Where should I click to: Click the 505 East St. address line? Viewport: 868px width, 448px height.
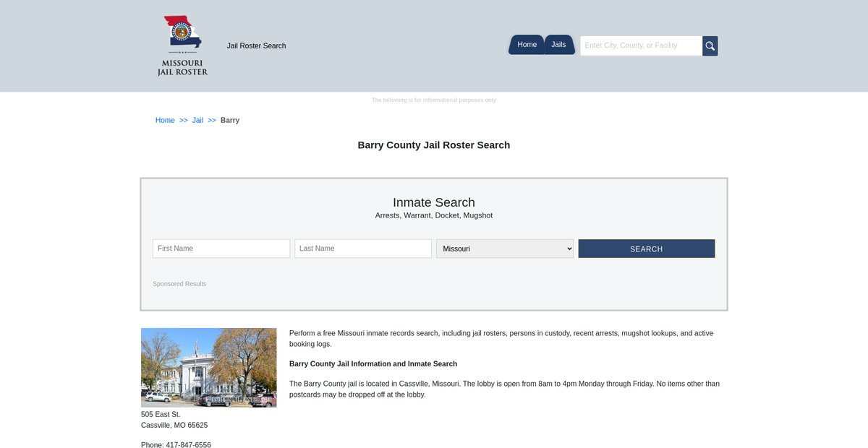click(x=161, y=415)
